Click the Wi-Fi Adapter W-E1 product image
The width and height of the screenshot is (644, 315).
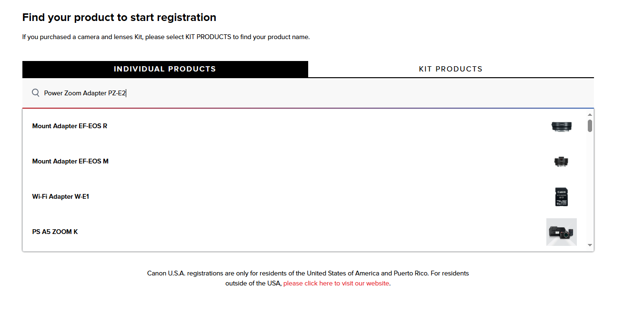click(x=561, y=197)
